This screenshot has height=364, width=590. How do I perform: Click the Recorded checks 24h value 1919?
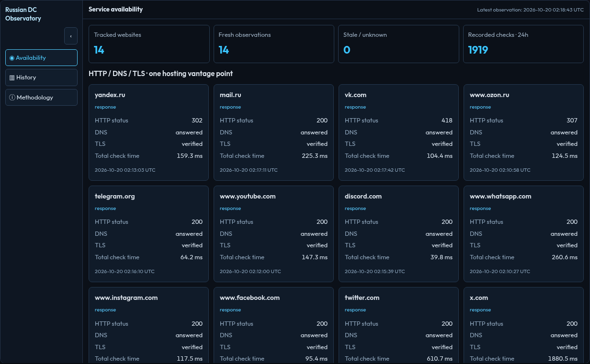coord(478,50)
